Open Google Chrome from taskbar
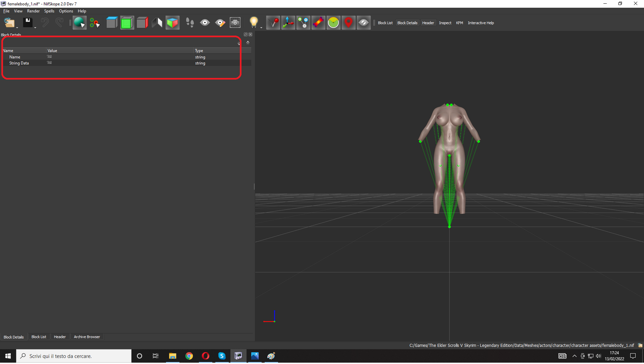The image size is (644, 364). [189, 356]
